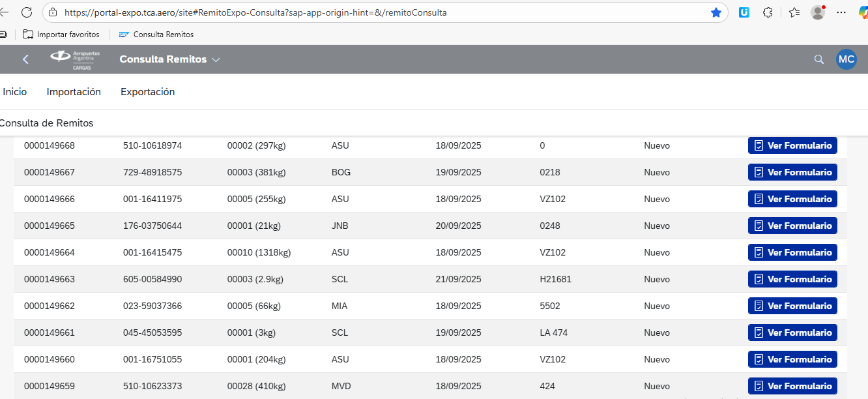Click Ver Formulario for remito 0000149668
The image size is (868, 399).
pyautogui.click(x=792, y=145)
